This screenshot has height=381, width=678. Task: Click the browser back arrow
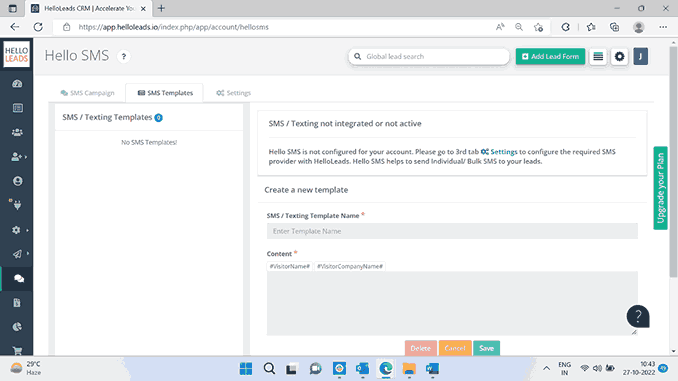(x=15, y=27)
